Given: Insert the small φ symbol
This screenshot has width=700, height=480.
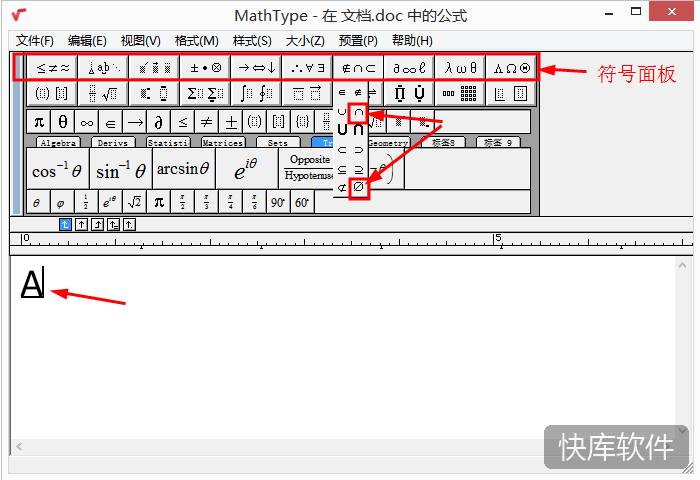Looking at the screenshot, I should [x=61, y=202].
